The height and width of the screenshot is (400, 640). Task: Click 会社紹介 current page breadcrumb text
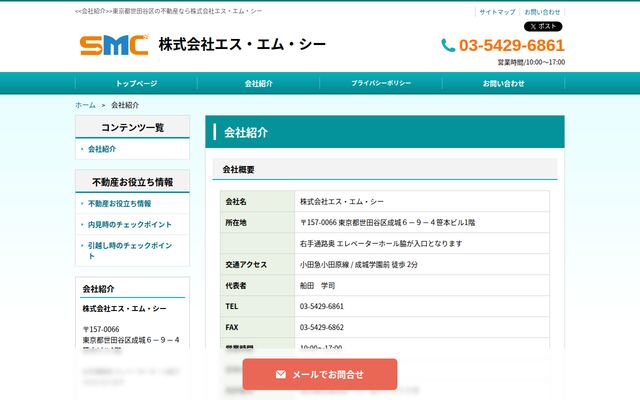[125, 105]
